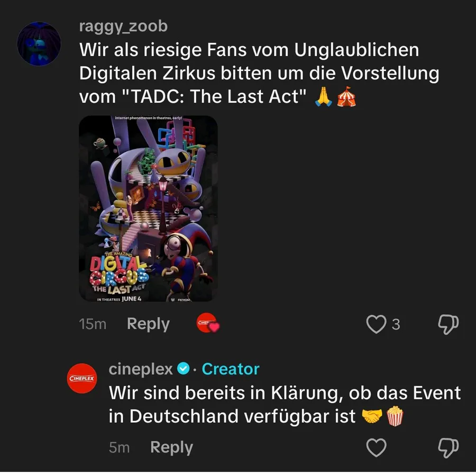Click the Creator label next to cineplex
Image resolution: width=476 pixels, height=475 pixels.
click(231, 369)
